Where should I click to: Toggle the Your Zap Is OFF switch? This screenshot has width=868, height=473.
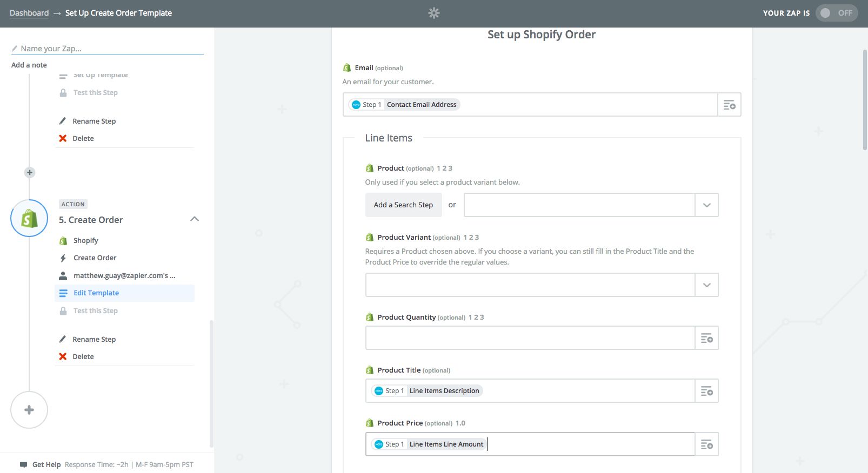(836, 13)
